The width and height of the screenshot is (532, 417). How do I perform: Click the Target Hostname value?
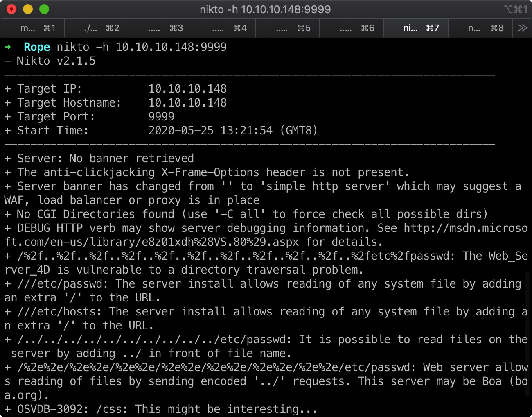click(x=187, y=103)
